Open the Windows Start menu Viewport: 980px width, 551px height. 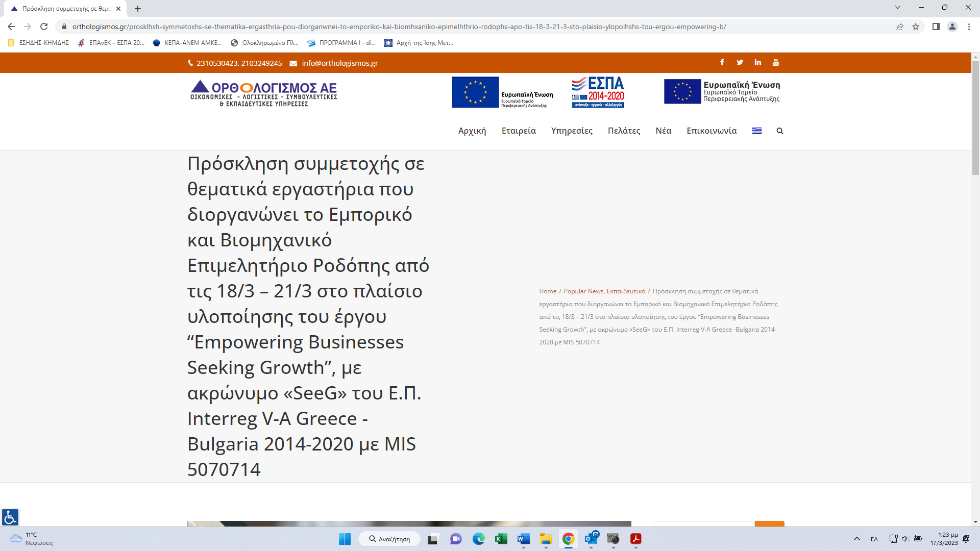click(345, 539)
